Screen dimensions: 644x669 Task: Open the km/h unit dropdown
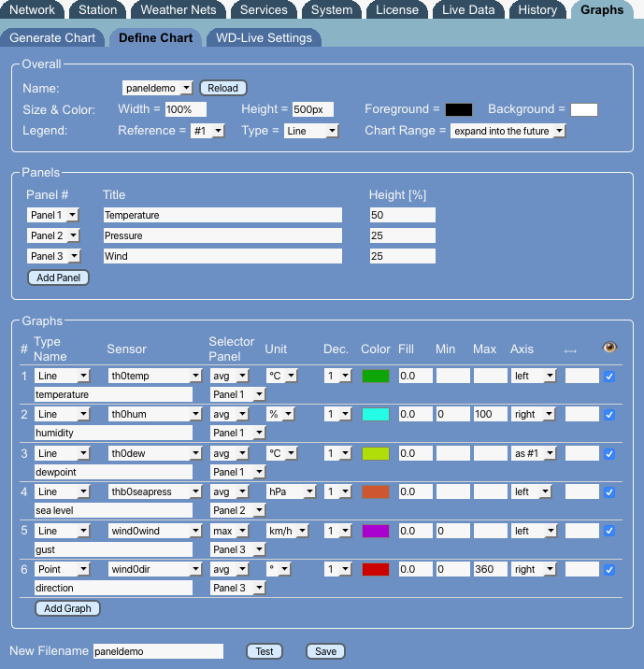[287, 531]
